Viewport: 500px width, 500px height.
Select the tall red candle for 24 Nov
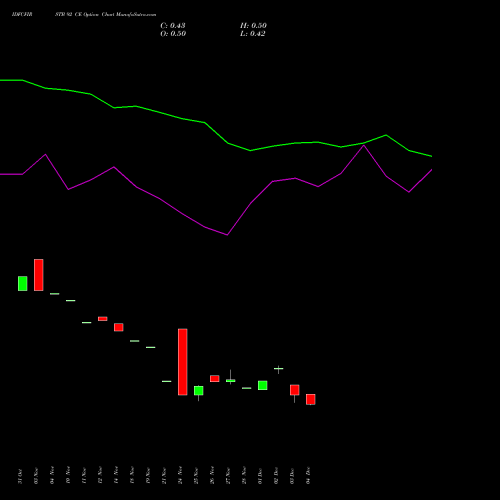click(183, 362)
